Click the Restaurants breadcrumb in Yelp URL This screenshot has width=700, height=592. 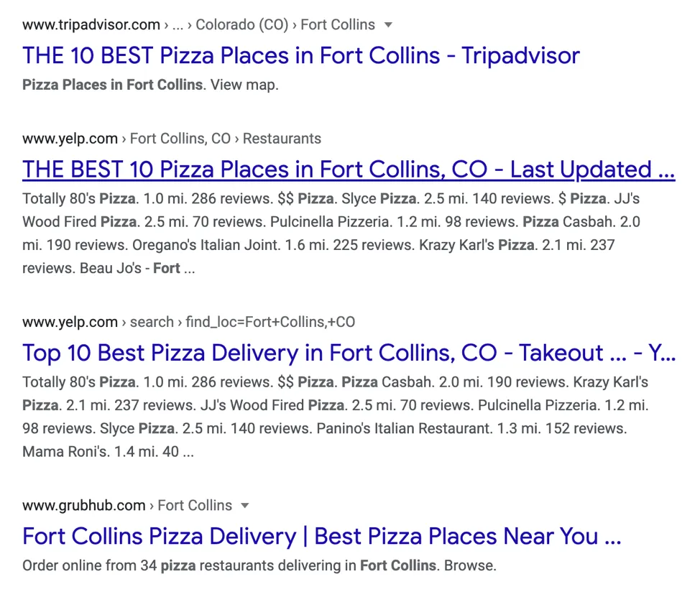pyautogui.click(x=282, y=139)
